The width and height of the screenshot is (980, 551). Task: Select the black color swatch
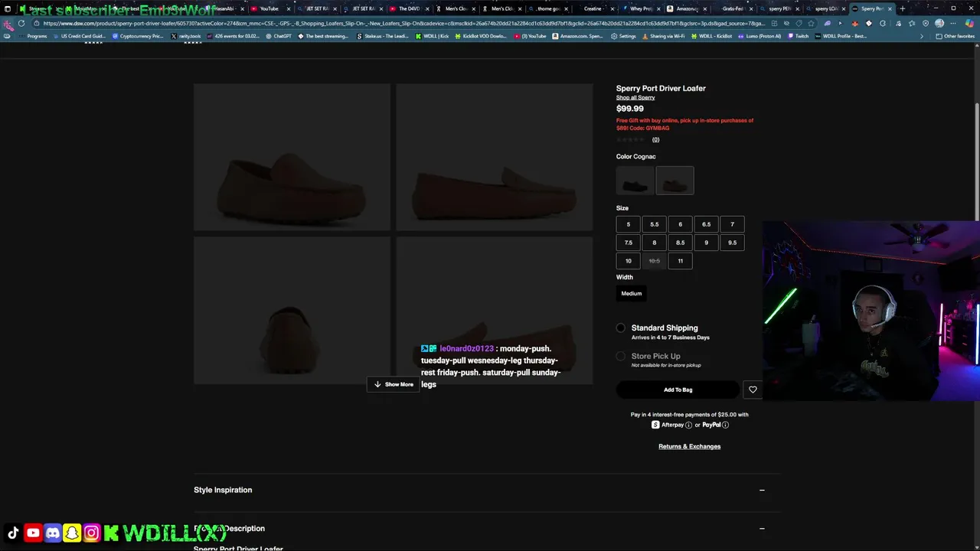tap(635, 181)
